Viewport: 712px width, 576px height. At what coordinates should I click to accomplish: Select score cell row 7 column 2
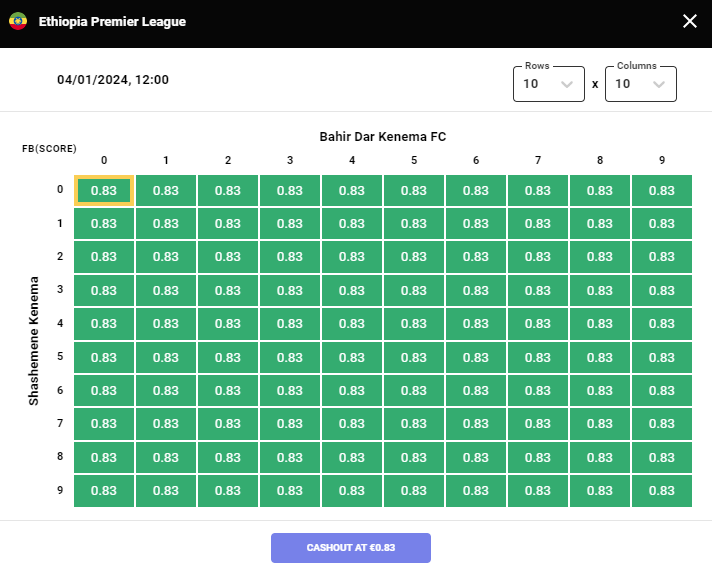coord(227,424)
